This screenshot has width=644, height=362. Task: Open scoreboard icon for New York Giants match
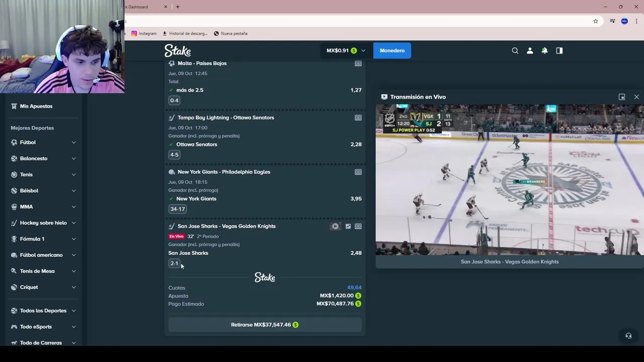pyautogui.click(x=358, y=172)
